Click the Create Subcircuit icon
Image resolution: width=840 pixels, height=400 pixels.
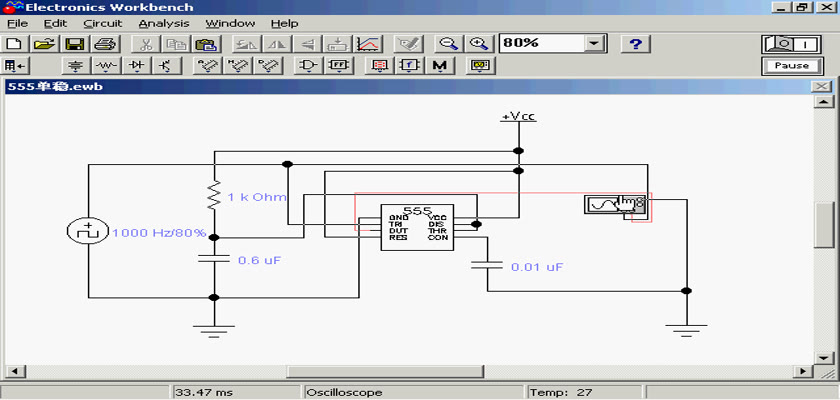[337, 44]
